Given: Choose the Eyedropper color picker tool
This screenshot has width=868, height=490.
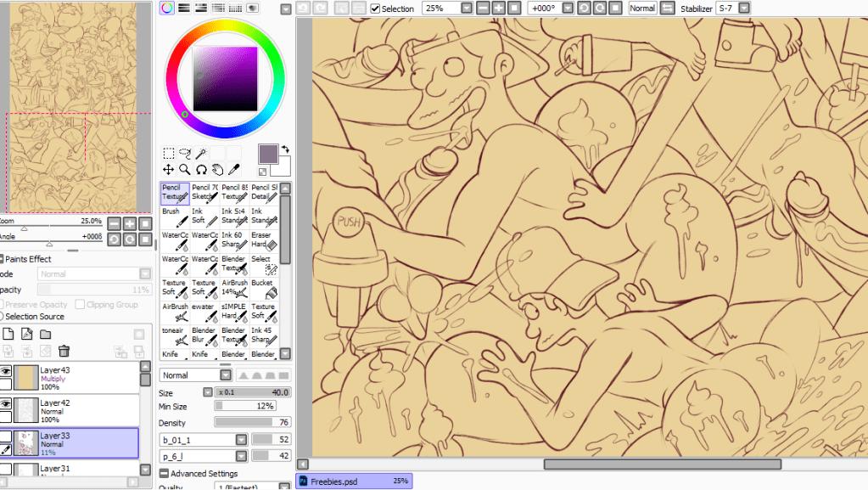Looking at the screenshot, I should point(233,170).
